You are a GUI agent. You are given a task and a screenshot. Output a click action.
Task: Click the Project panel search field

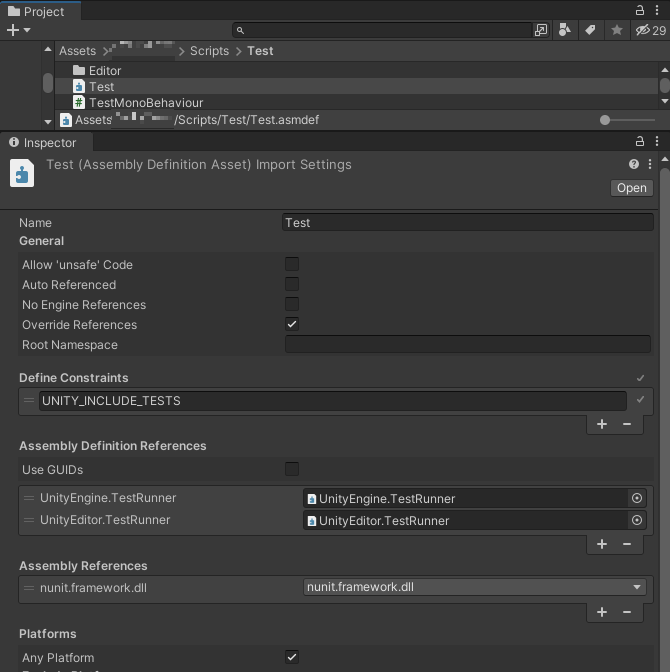click(x=382, y=30)
